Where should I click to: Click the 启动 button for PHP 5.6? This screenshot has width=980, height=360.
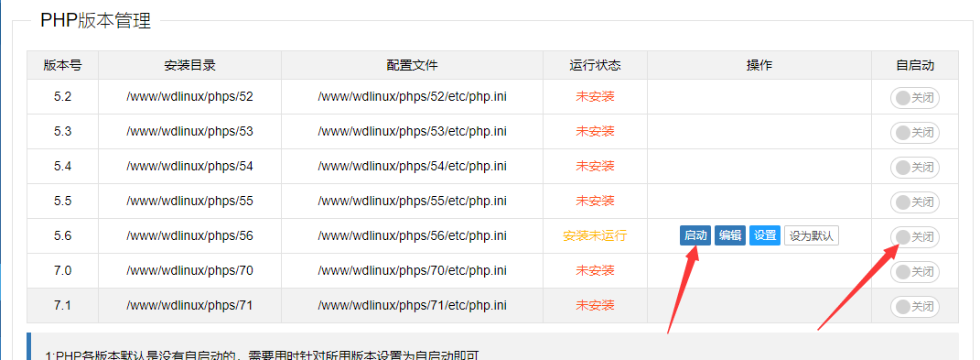tap(695, 235)
